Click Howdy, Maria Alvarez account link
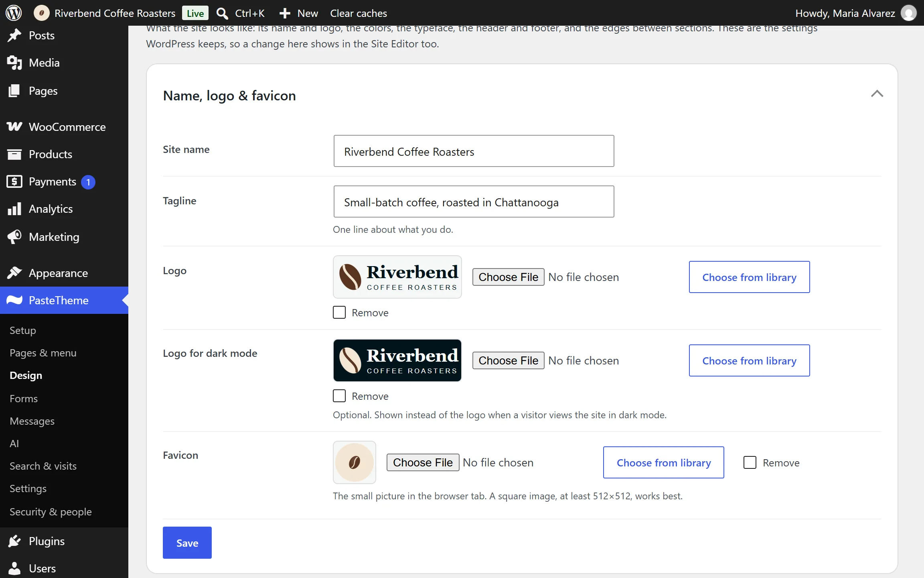This screenshot has height=578, width=924. (x=845, y=13)
